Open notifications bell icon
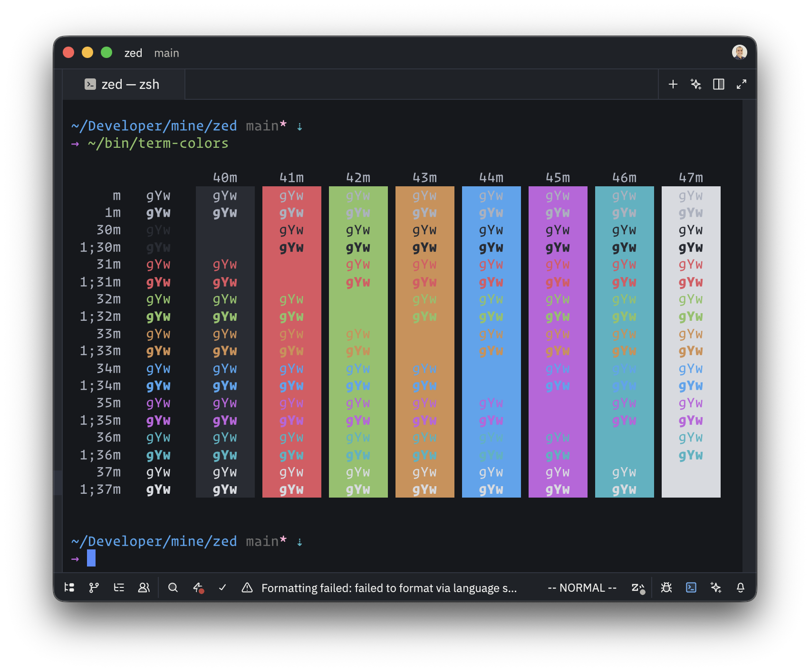This screenshot has width=810, height=672. point(741,588)
